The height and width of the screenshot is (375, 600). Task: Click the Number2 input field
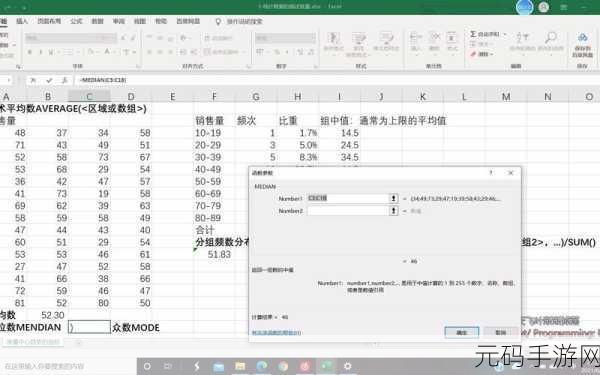pyautogui.click(x=348, y=210)
